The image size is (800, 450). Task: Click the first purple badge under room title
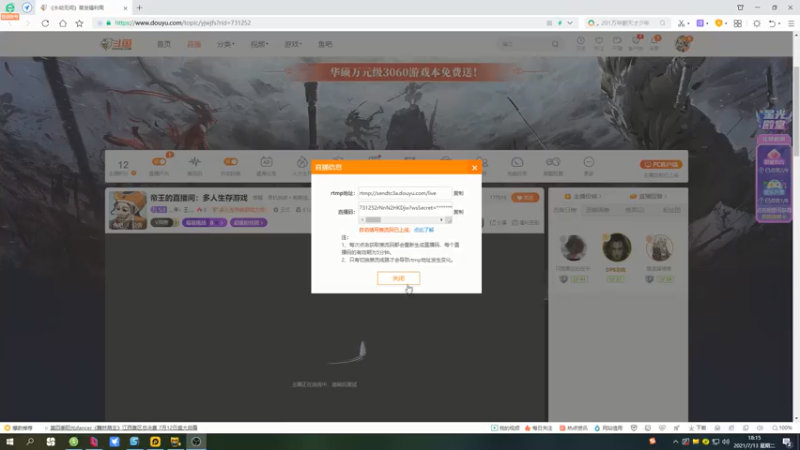[204, 222]
